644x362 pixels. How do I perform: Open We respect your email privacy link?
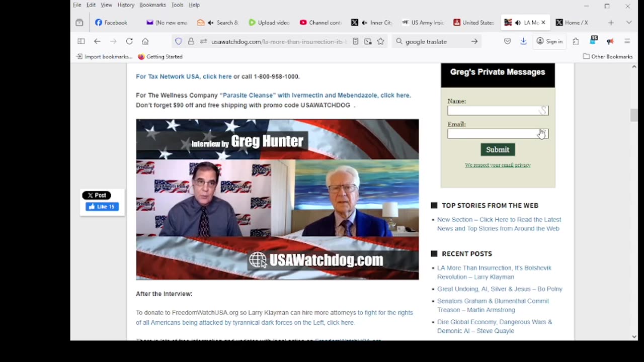pyautogui.click(x=498, y=165)
